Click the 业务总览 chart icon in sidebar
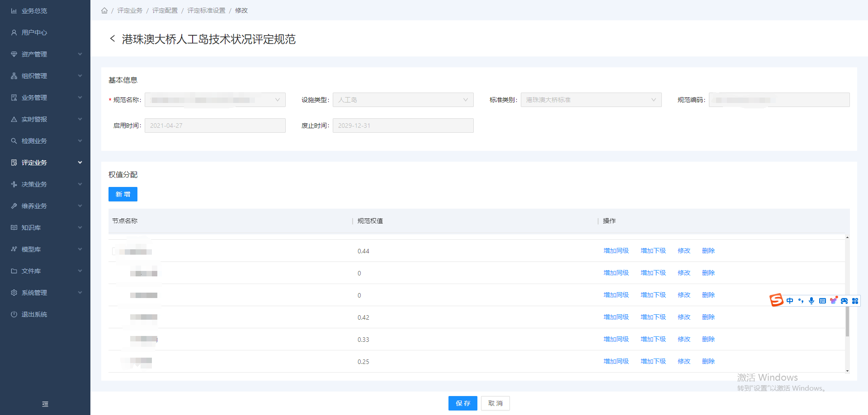 point(14,11)
